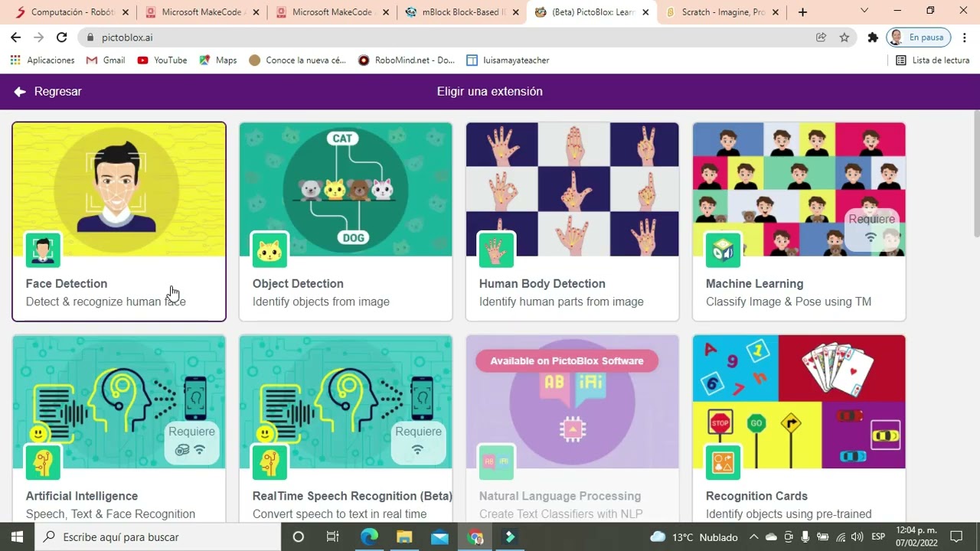Select the Recognition Cards extension thumbnail
This screenshot has width=980, height=551.
[x=799, y=402]
